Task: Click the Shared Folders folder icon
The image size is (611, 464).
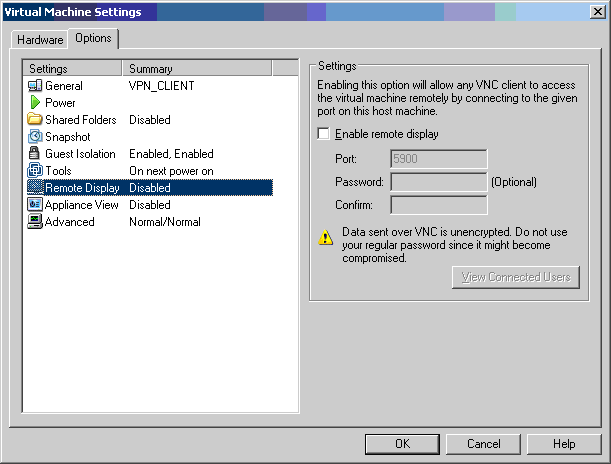Action: pos(35,120)
